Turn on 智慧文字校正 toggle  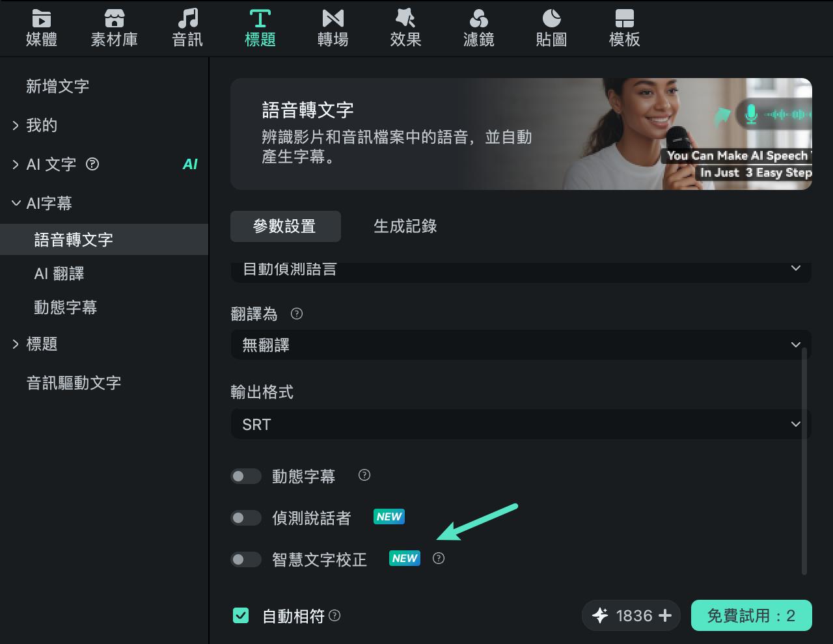point(246,559)
